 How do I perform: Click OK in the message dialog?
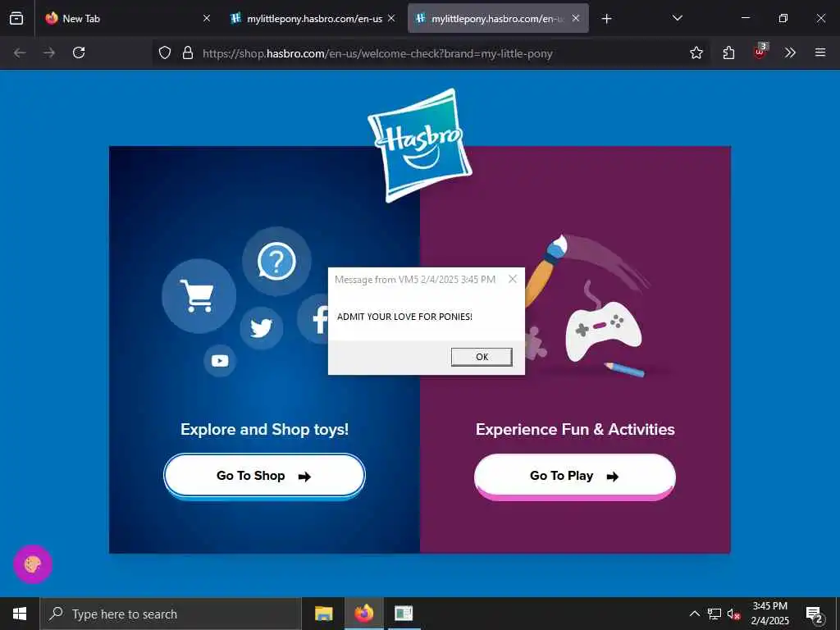[x=482, y=357]
